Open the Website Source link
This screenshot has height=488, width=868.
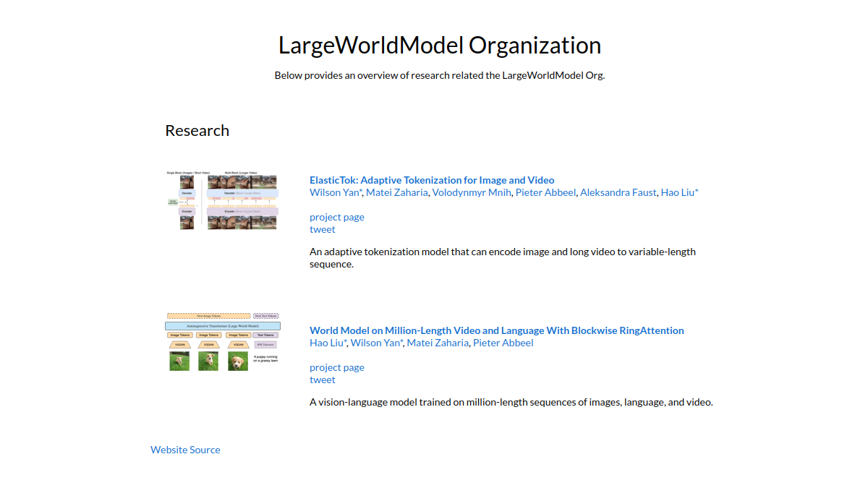coord(185,450)
